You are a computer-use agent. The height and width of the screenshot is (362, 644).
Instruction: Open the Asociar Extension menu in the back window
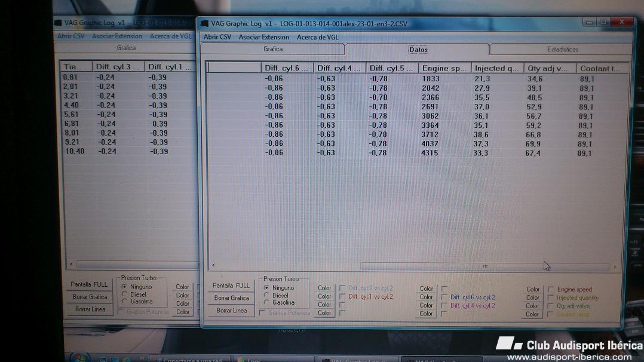(x=116, y=36)
